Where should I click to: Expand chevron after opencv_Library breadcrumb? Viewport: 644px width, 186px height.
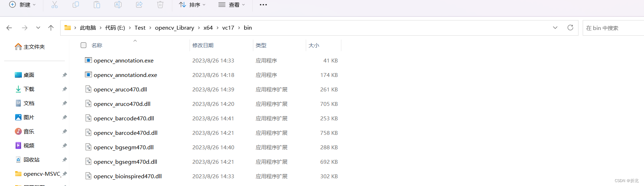click(199, 28)
